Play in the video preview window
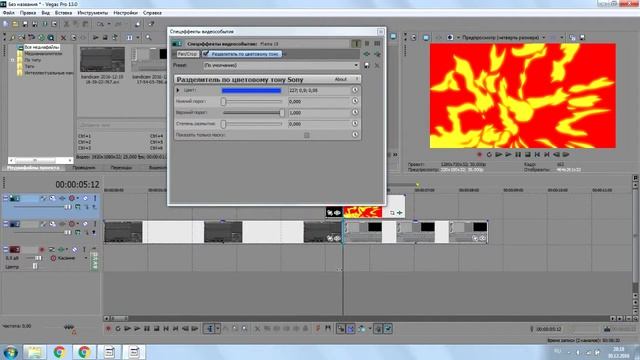The image size is (640, 360). click(x=508, y=155)
